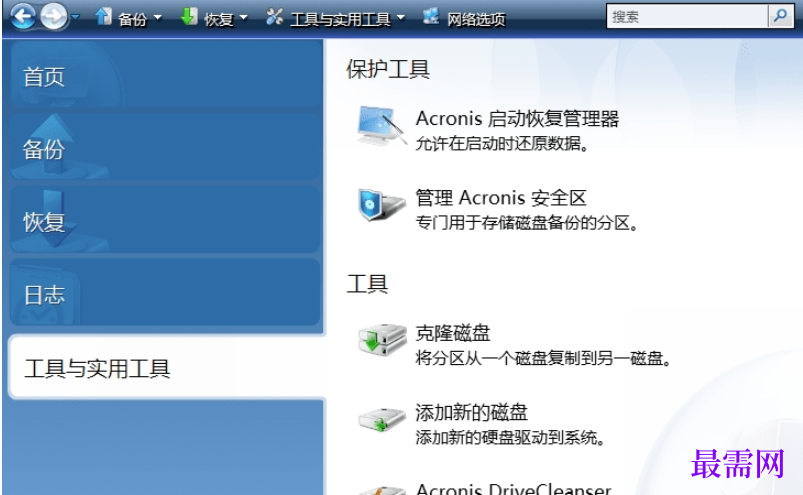Click the 允许在启动时还原数据 description
The image size is (803, 495).
coord(502,144)
